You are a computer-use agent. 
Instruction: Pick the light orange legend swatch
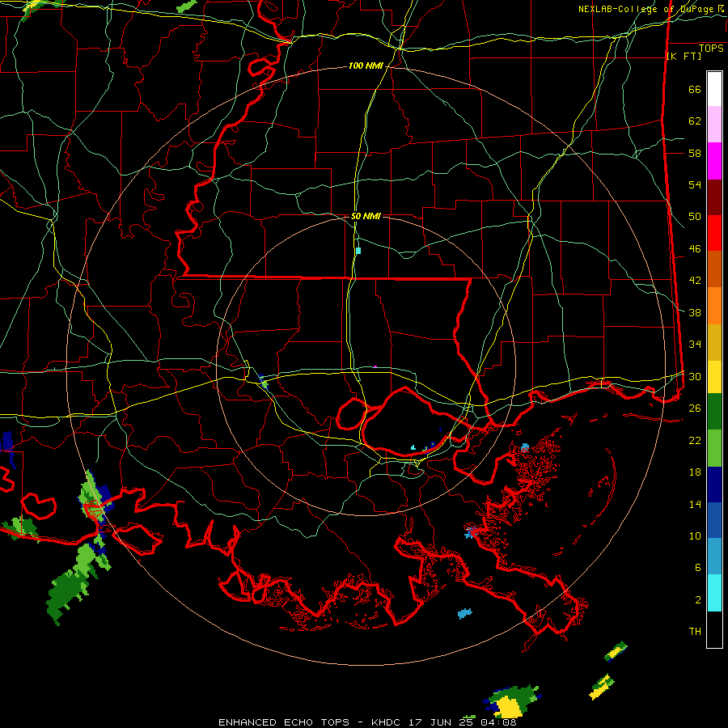(714, 306)
